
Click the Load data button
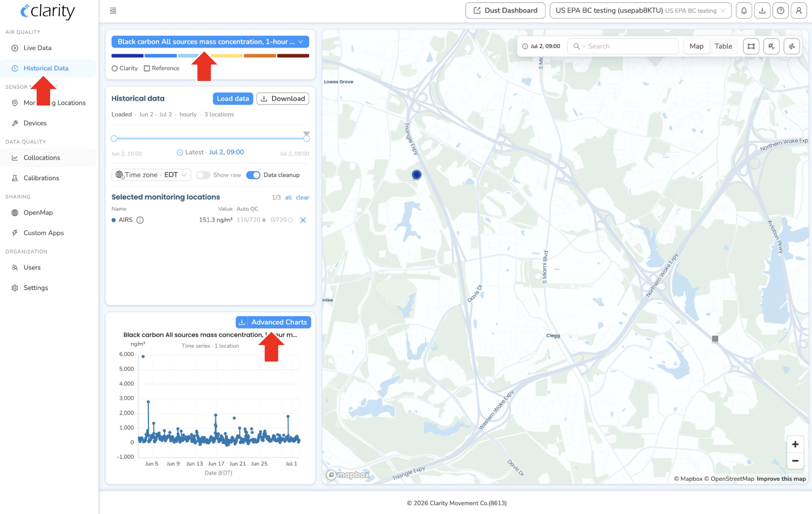click(x=233, y=99)
